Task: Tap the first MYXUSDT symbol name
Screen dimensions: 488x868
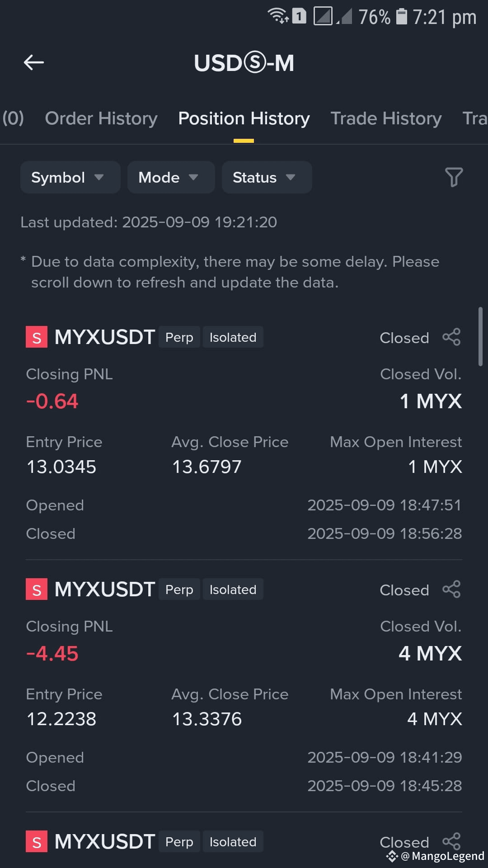Action: 105,337
